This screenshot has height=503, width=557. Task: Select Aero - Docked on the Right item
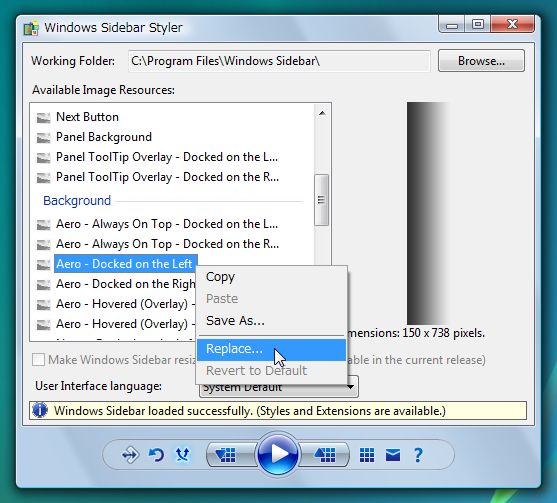[x=126, y=284]
